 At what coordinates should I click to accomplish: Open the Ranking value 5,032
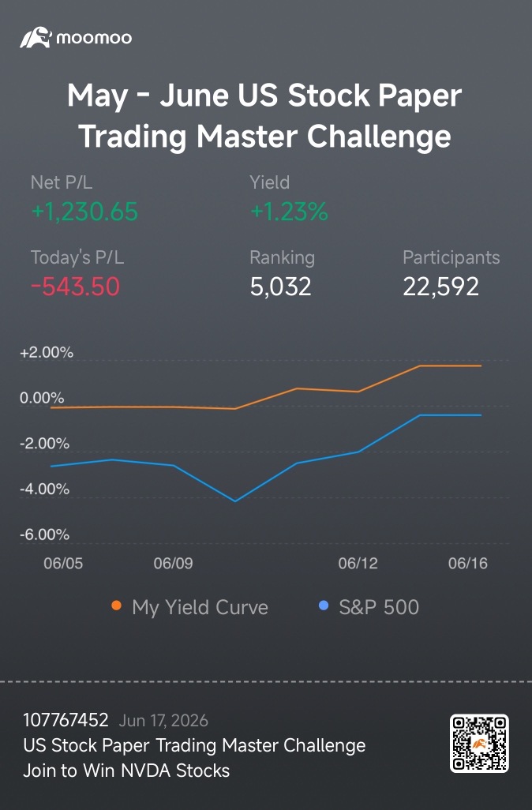coord(280,287)
